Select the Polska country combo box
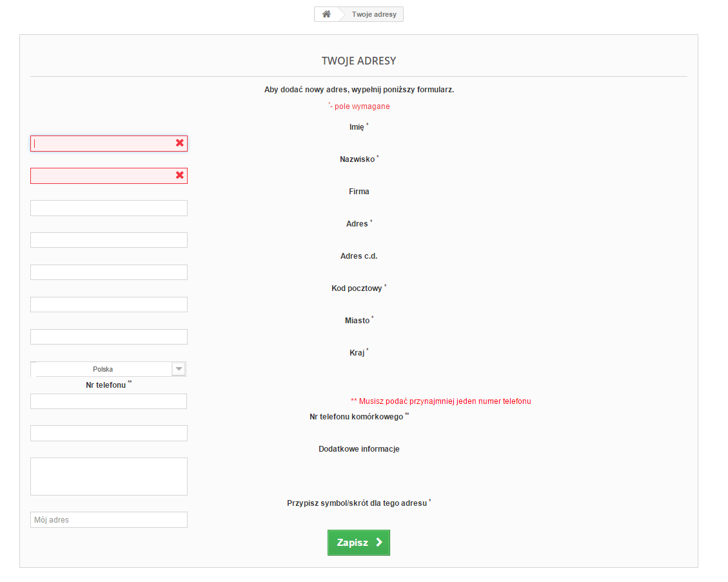Viewport: 728px width, 582px height. point(103,369)
